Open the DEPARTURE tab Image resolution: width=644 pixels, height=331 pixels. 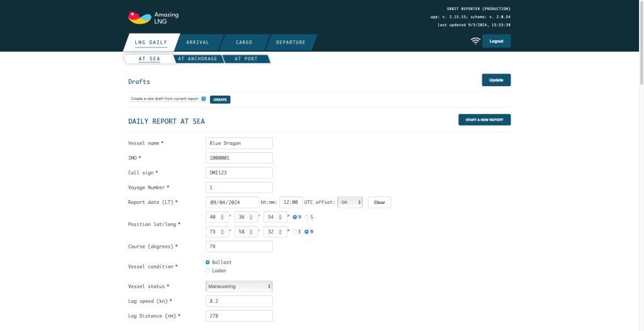291,42
